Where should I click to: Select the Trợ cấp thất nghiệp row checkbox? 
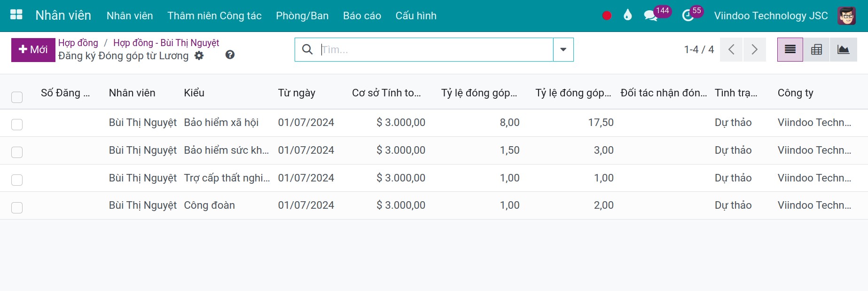pos(17,180)
